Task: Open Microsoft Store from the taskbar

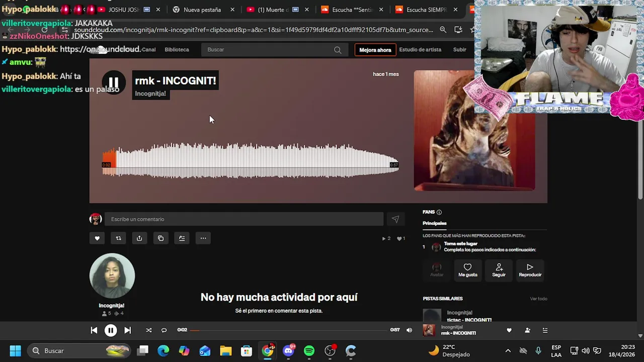Action: click(246, 350)
